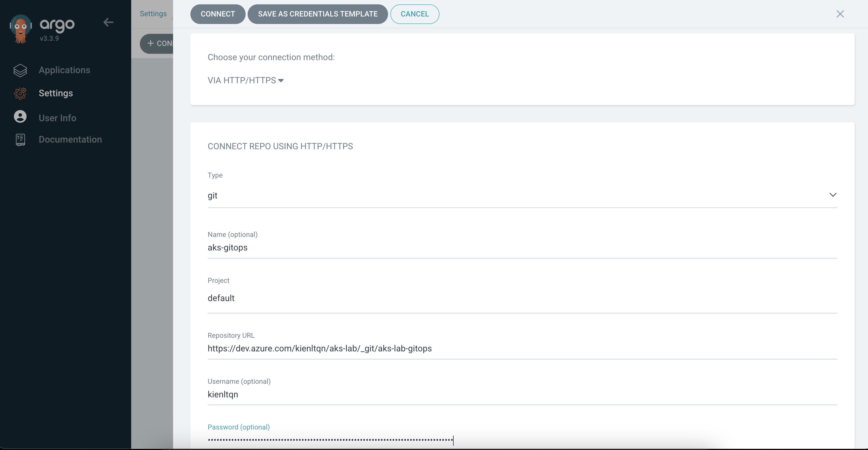Click the + CONNECT REPO button behind the panel
The image size is (868, 450).
point(157,43)
